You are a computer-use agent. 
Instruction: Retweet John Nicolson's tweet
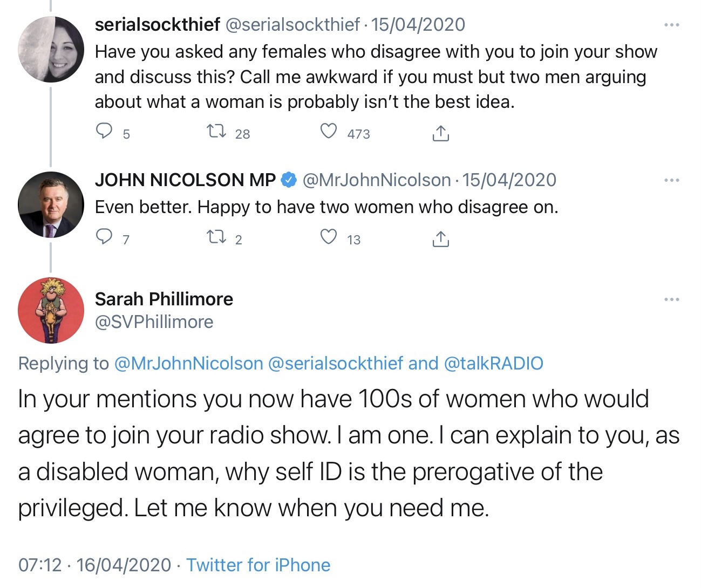coord(217,237)
